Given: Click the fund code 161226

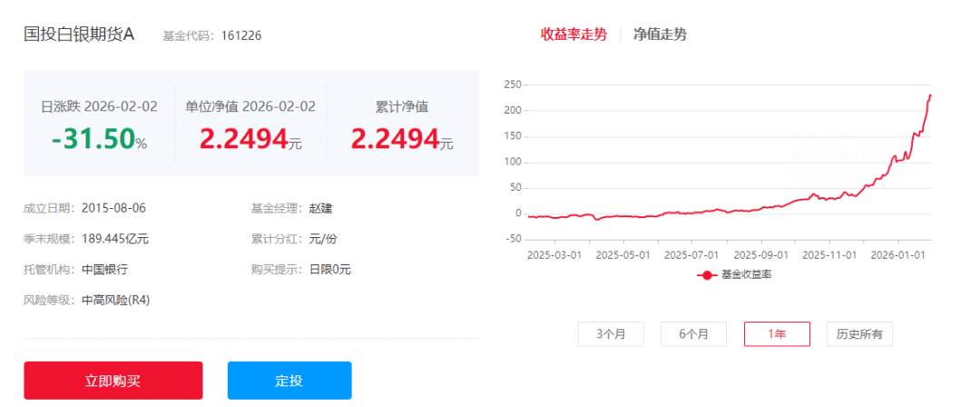Looking at the screenshot, I should click(241, 36).
